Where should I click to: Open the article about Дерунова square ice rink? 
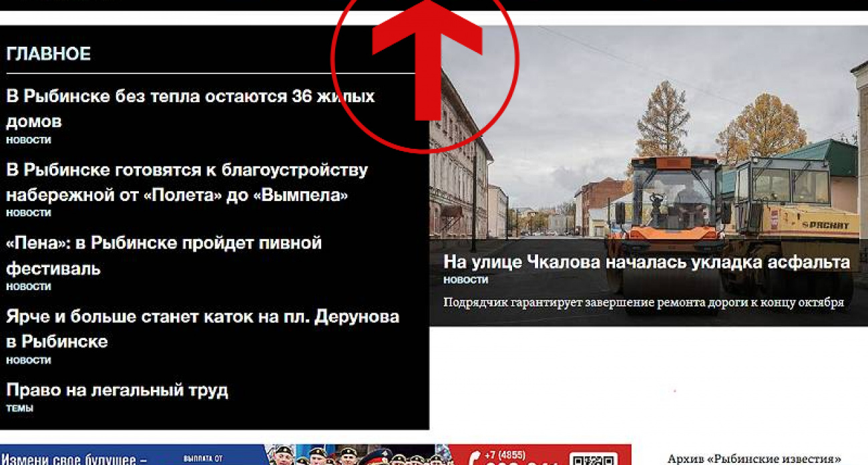click(x=202, y=328)
